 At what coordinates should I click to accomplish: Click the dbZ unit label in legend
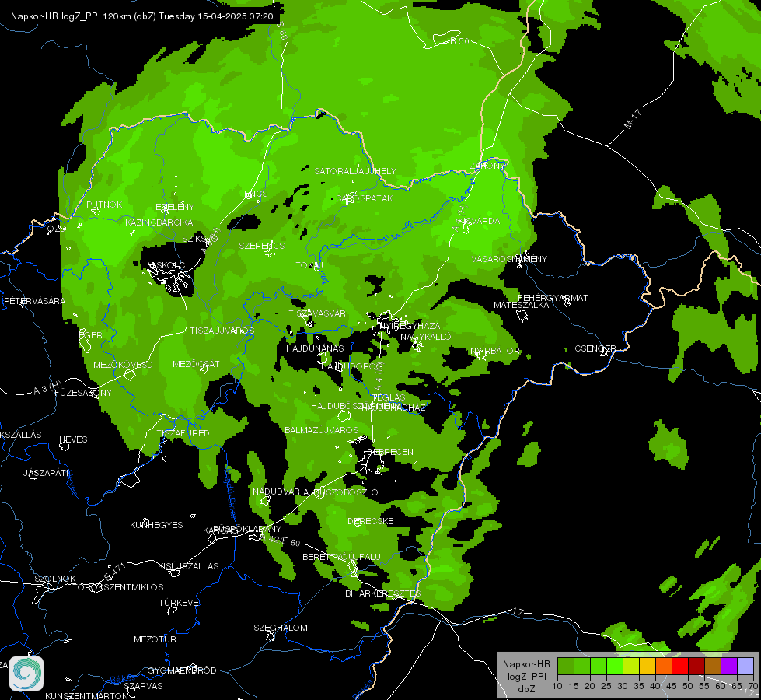(x=526, y=689)
